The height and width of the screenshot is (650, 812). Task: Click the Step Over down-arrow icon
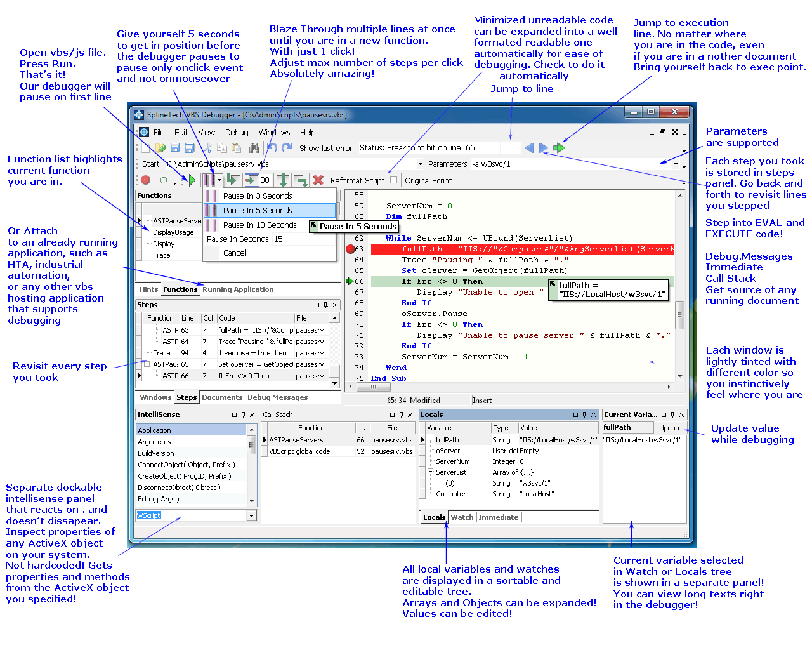(283, 180)
